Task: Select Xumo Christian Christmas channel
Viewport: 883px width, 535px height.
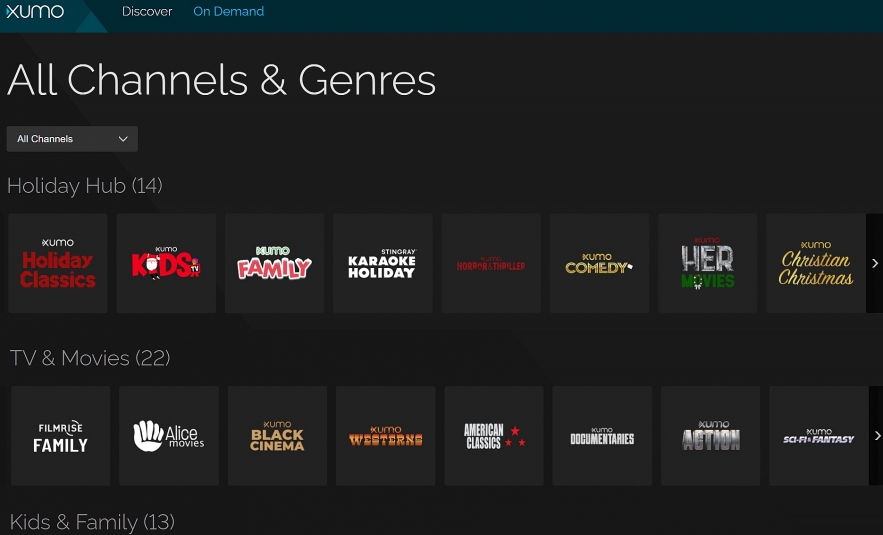Action: [x=815, y=263]
